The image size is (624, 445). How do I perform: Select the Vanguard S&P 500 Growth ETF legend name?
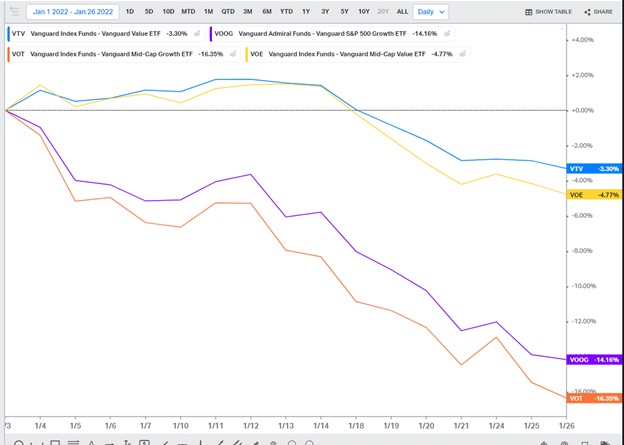click(322, 33)
